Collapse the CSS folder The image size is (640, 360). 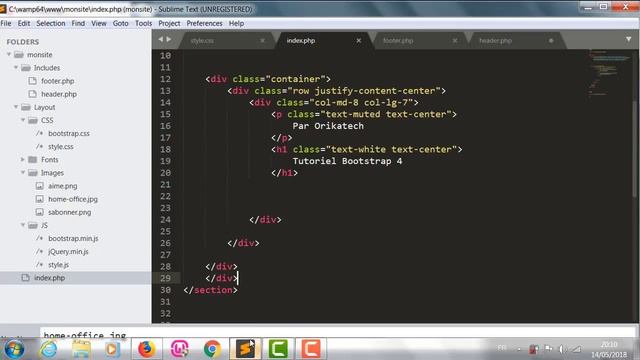pyautogui.click(x=23, y=120)
